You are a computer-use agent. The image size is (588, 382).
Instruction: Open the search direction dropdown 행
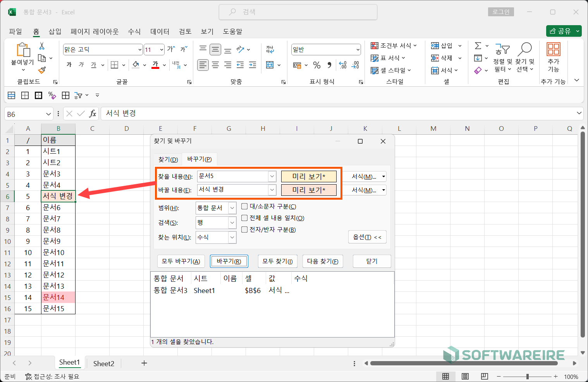point(232,223)
